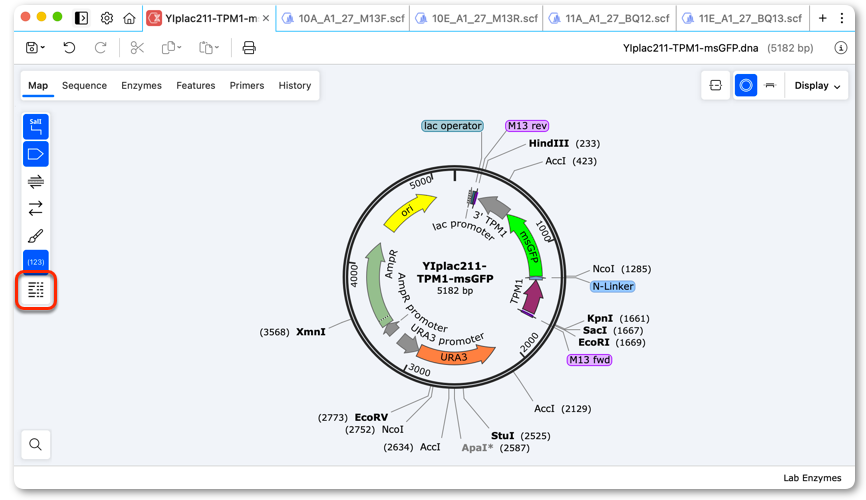Screen dimensions: 866x500
Task: Open the 10E_A1_27_M13R.scf tab
Action: tap(476, 18)
